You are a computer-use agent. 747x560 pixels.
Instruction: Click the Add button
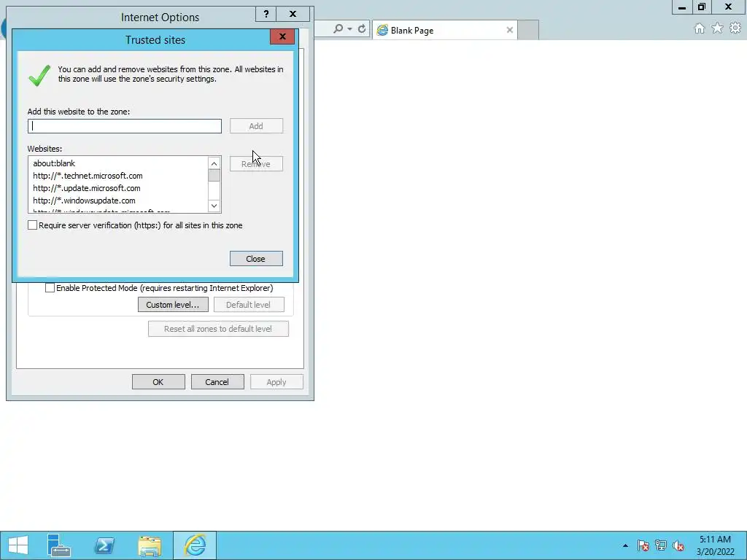coord(256,126)
